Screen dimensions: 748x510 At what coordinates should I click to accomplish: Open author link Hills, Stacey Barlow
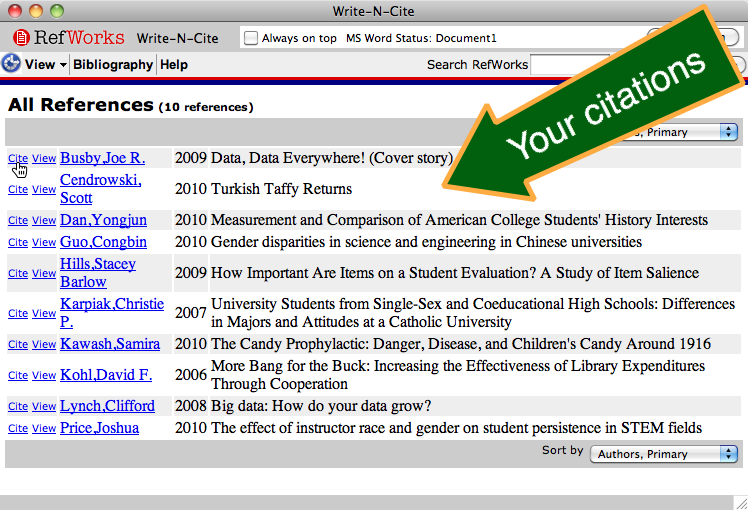98,272
